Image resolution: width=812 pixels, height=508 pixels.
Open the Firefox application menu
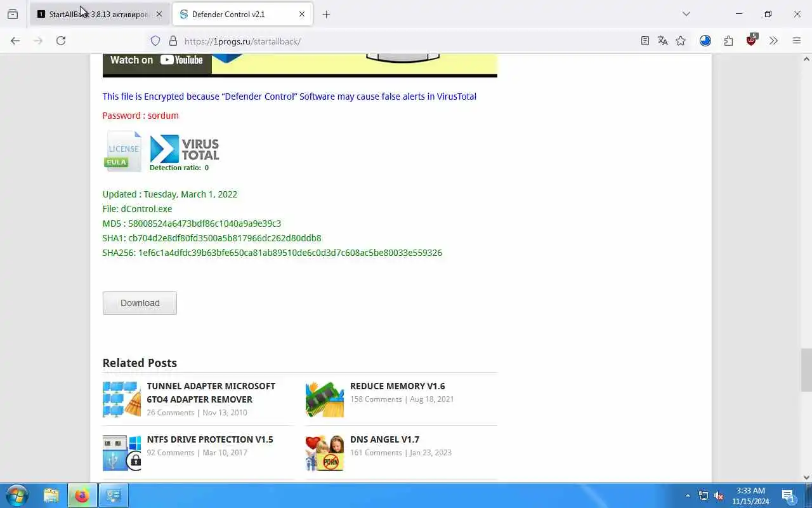tap(797, 41)
